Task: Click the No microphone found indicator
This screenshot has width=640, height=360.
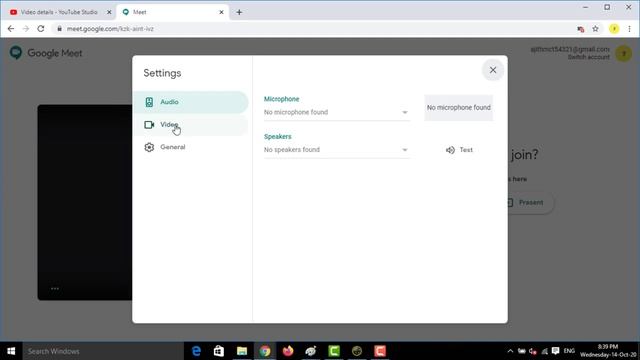Action: pos(458,108)
